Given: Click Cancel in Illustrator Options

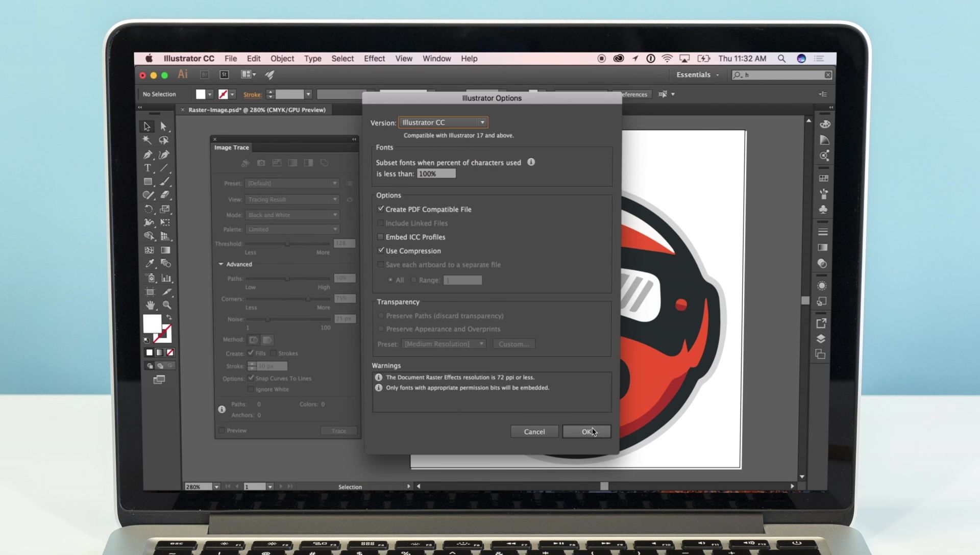Looking at the screenshot, I should tap(534, 432).
